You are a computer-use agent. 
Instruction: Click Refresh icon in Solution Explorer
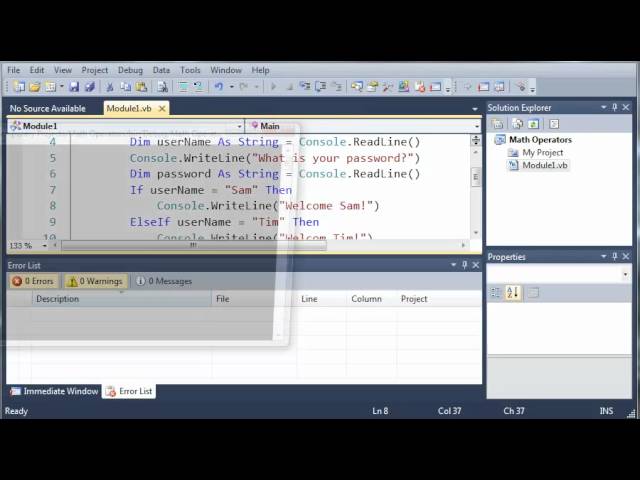pyautogui.click(x=534, y=124)
